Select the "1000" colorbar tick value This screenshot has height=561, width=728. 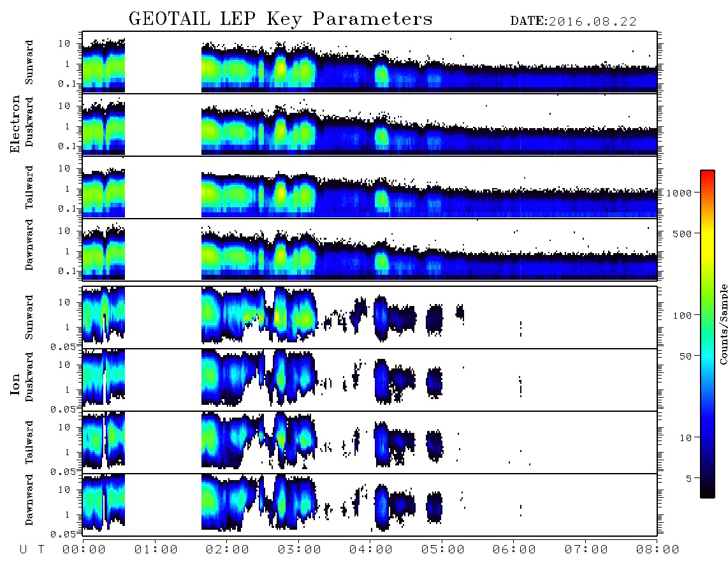679,193
